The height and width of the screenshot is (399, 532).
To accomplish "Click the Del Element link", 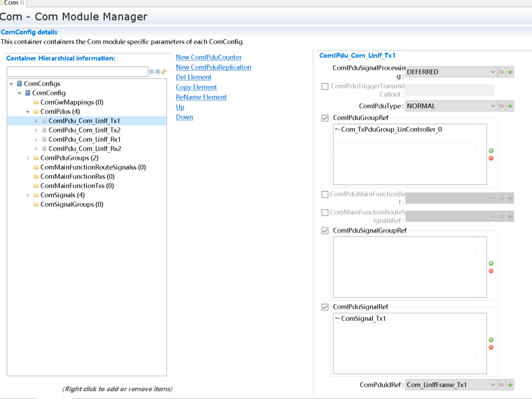I will (194, 77).
